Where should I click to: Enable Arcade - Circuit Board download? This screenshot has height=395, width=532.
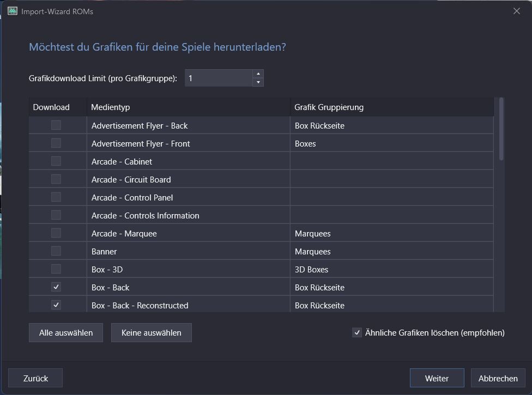[x=56, y=179]
